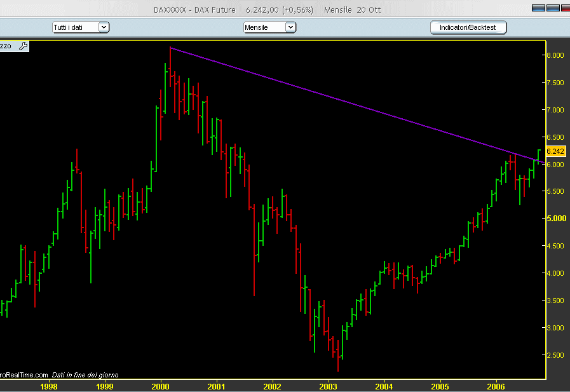Close the DAX Future chart window
Screen dimensions: 570x392
click(x=564, y=8)
